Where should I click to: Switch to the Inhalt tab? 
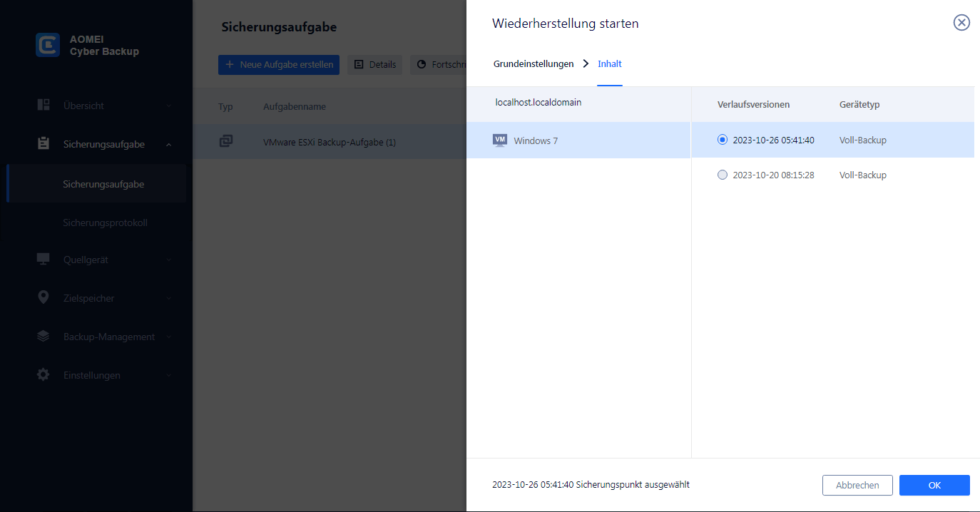click(x=610, y=63)
